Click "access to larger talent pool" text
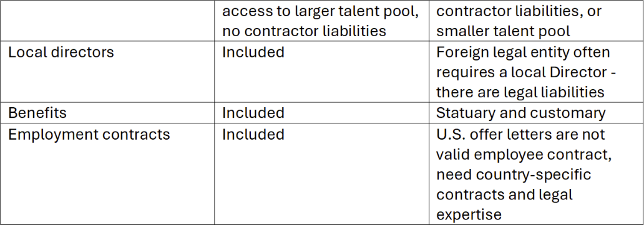The width and height of the screenshot is (644, 225). pos(320,11)
